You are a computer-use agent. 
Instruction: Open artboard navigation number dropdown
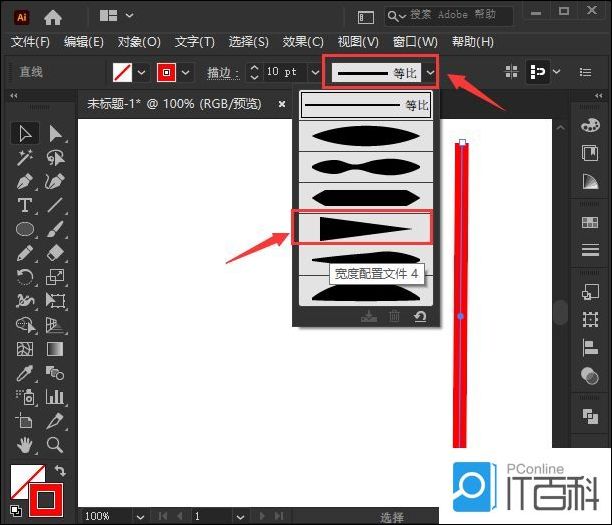coord(240,517)
